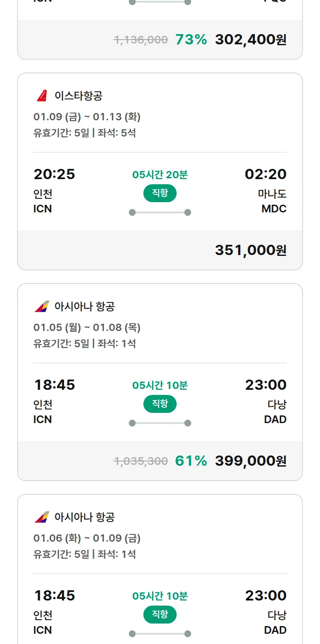
Task: Click the route line on the ICN–MDC flight
Action: coord(160,212)
